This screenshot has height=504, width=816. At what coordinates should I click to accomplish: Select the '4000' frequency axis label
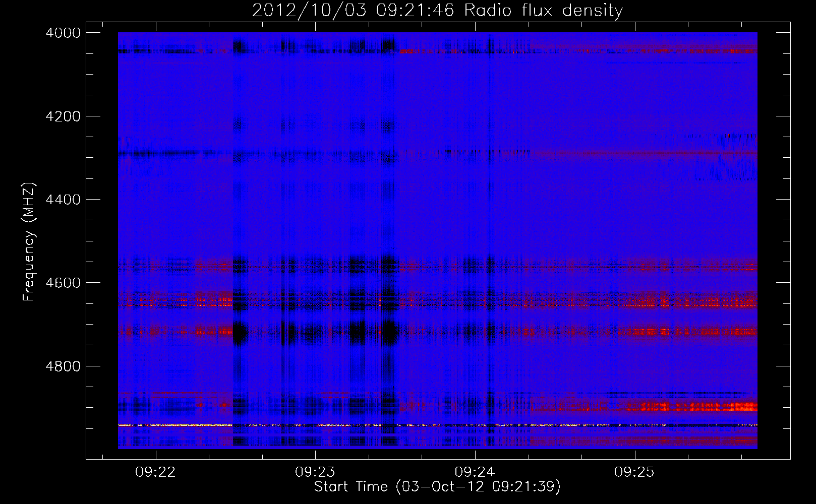click(63, 33)
